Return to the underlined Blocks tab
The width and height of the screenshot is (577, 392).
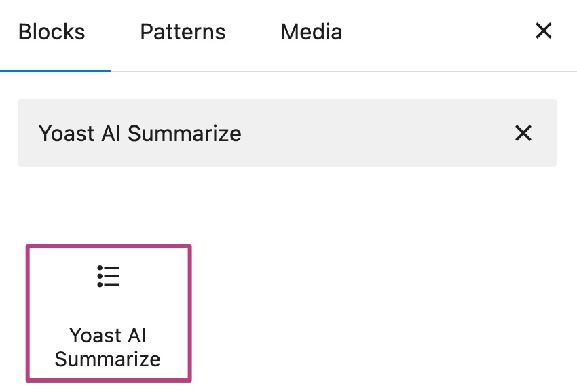tap(52, 32)
